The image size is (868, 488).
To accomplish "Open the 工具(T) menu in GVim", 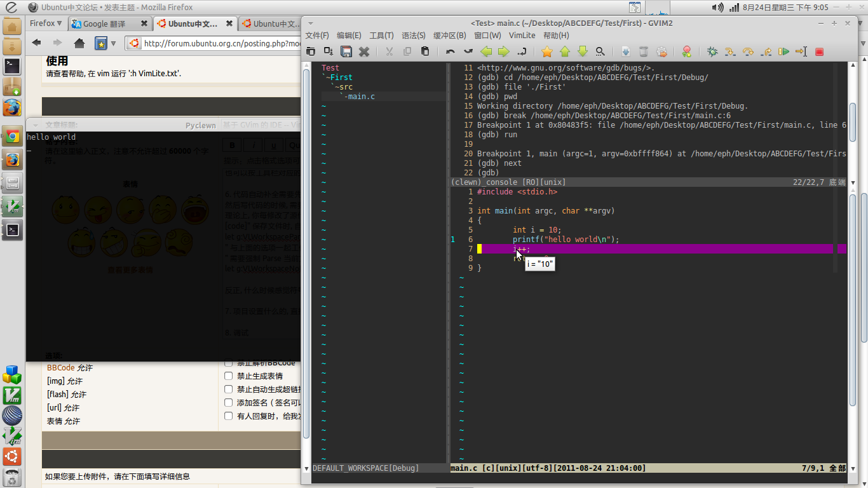I will click(x=381, y=36).
